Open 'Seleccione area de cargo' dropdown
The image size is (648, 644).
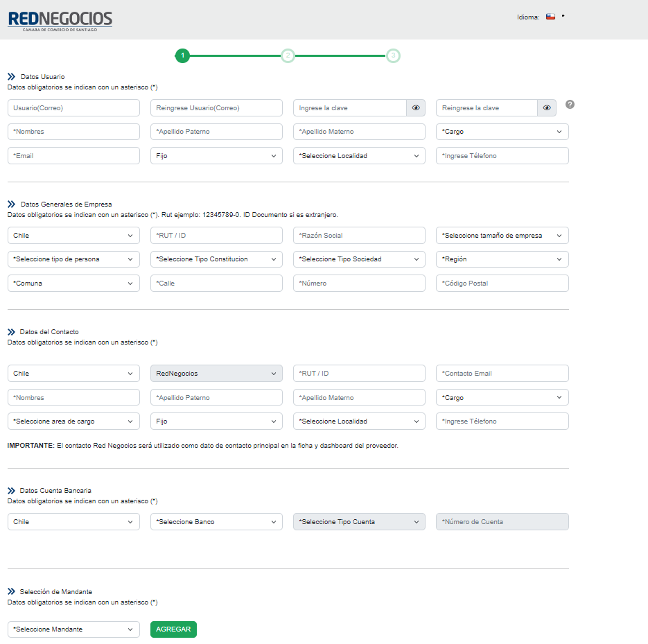point(73,421)
